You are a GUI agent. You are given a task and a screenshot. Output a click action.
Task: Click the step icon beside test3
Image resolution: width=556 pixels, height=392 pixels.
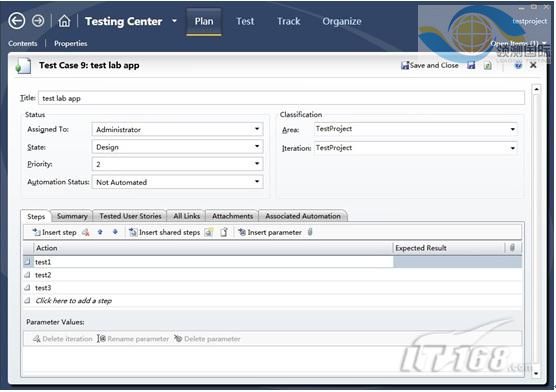tap(27, 288)
